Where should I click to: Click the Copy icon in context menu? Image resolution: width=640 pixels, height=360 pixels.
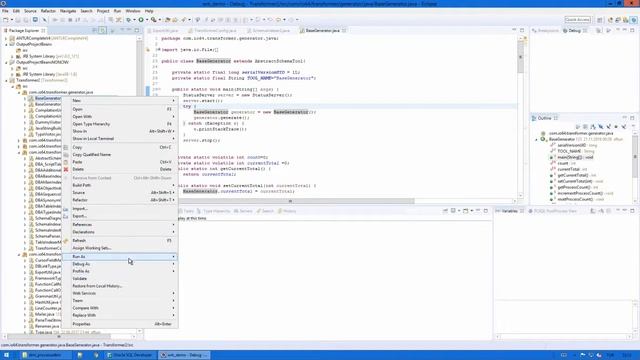[x=66, y=147]
